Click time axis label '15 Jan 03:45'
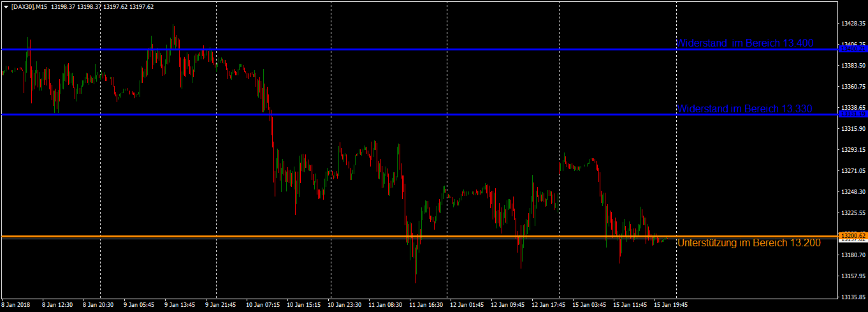This screenshot has width=868, height=312. point(591,305)
